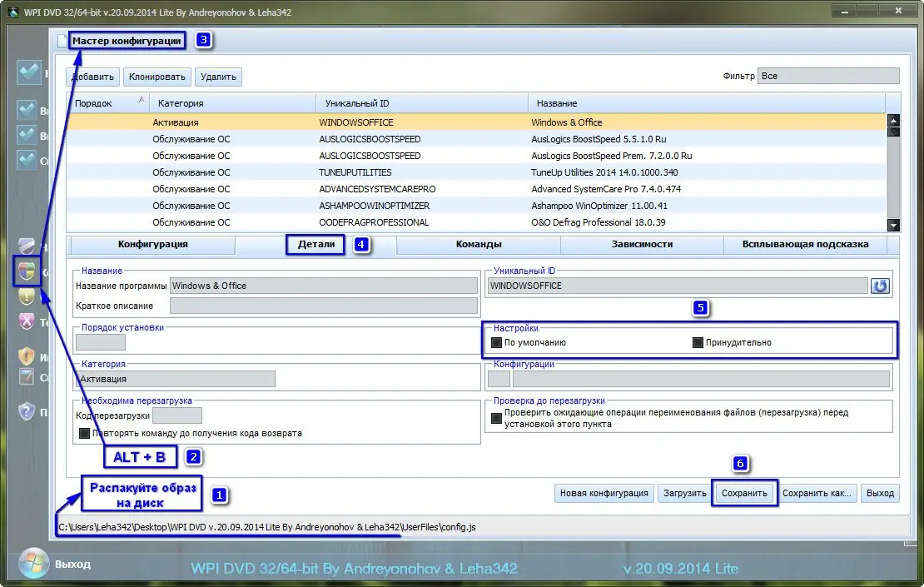Click the TUNEUPUTILITIES ID cell

pos(355,172)
